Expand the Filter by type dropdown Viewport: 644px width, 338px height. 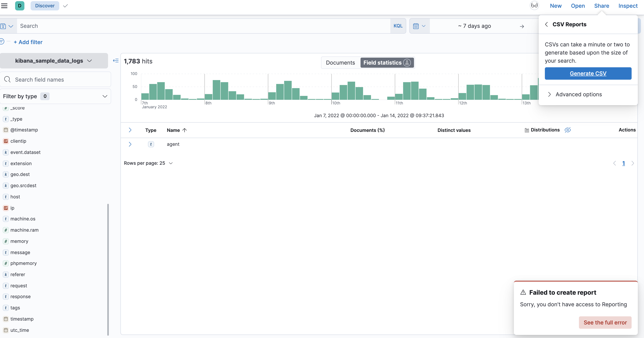click(x=105, y=96)
